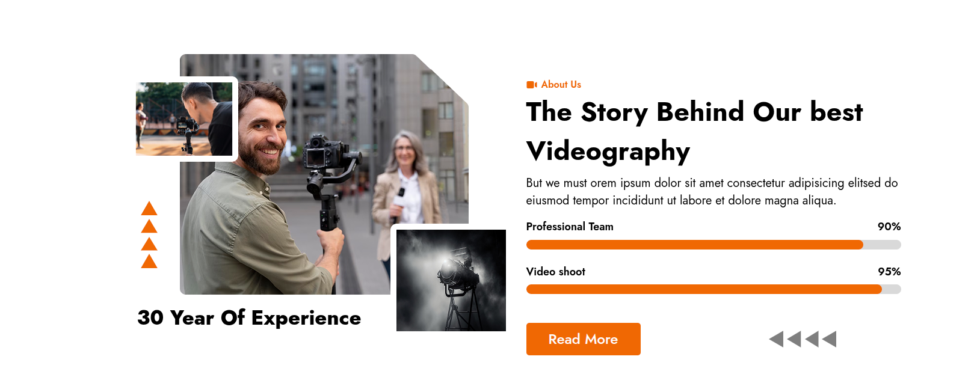Click the Read More button

[583, 339]
